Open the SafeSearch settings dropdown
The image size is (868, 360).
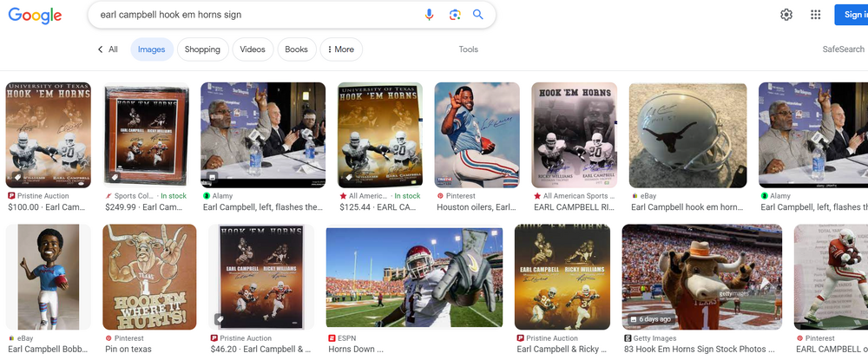pos(842,49)
